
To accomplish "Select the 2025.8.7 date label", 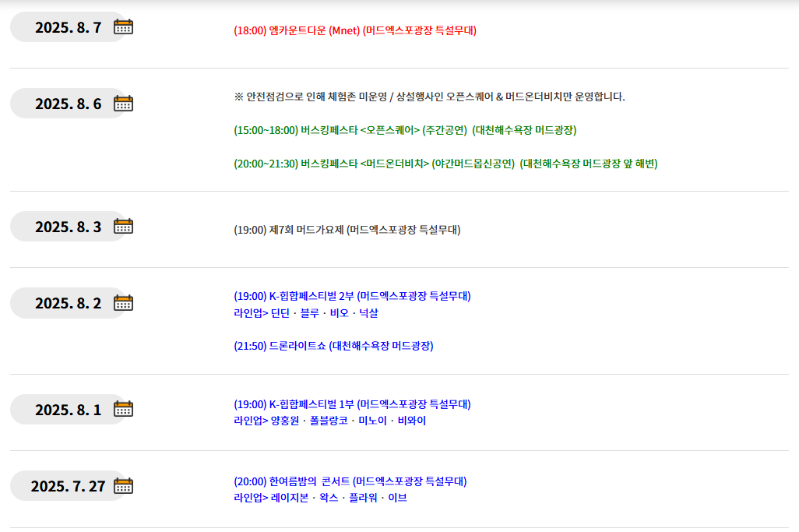I will click(66, 26).
